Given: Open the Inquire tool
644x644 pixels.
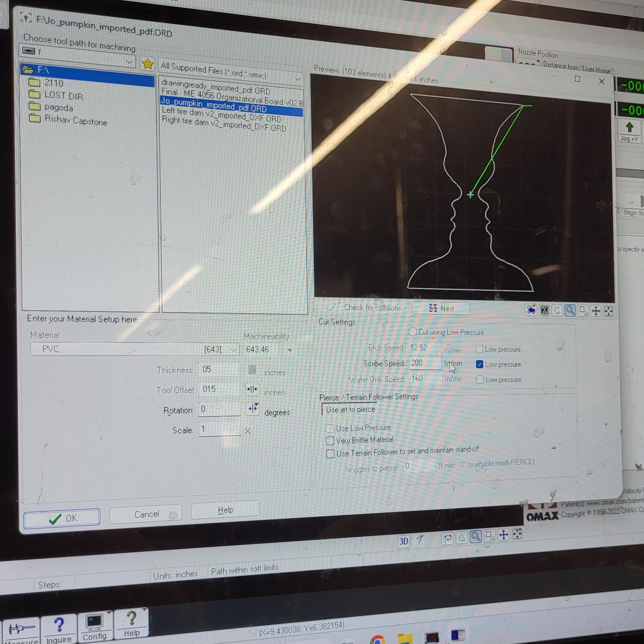Looking at the screenshot, I should (59, 629).
